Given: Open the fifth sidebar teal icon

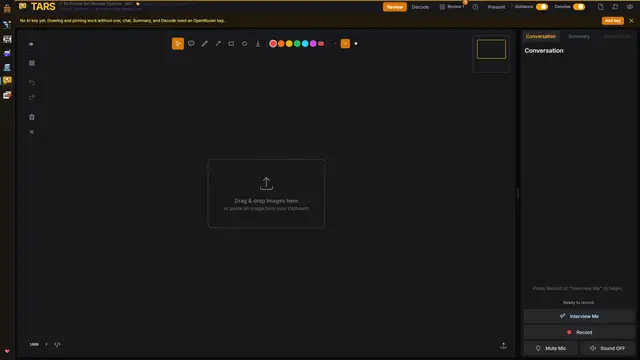Looking at the screenshot, I should coord(7,67).
